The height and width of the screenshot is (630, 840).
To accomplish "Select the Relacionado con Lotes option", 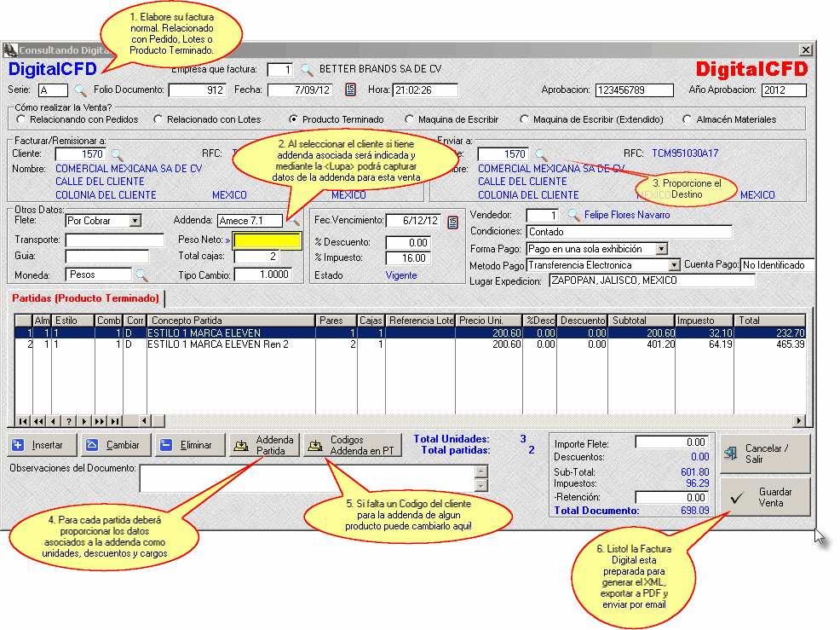I will pyautogui.click(x=158, y=119).
